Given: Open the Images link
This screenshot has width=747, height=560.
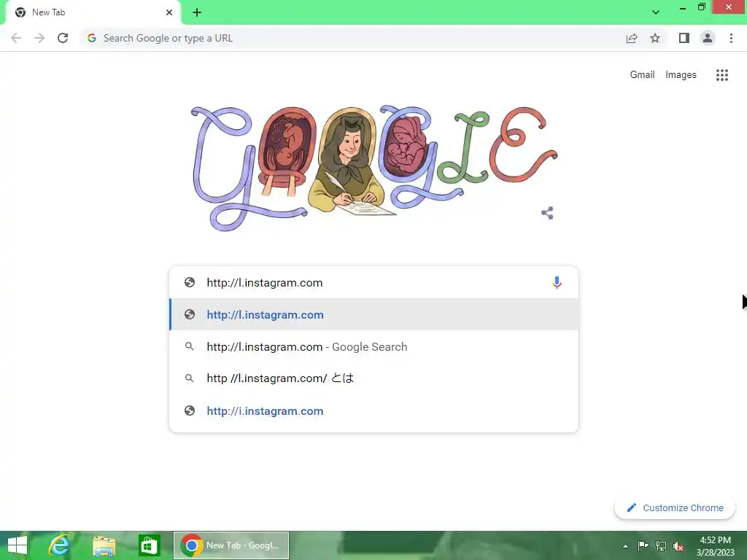Looking at the screenshot, I should coord(681,75).
